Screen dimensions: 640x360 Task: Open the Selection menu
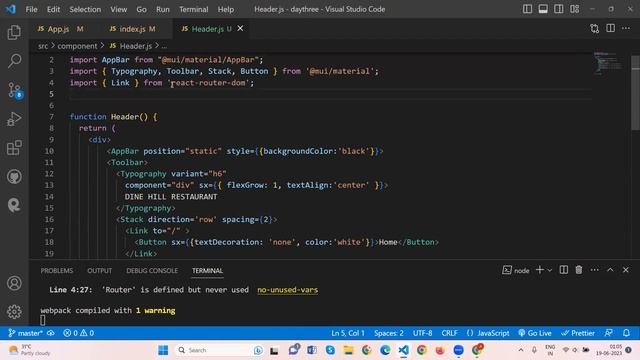85,9
